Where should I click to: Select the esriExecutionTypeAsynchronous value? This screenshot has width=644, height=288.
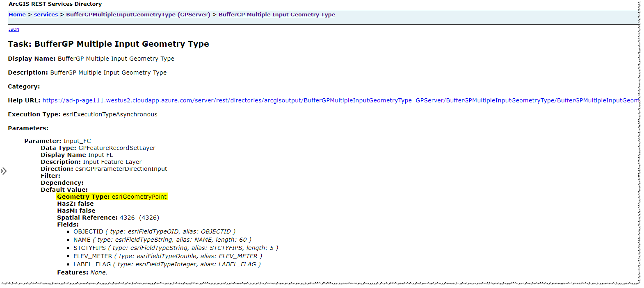pyautogui.click(x=110, y=114)
